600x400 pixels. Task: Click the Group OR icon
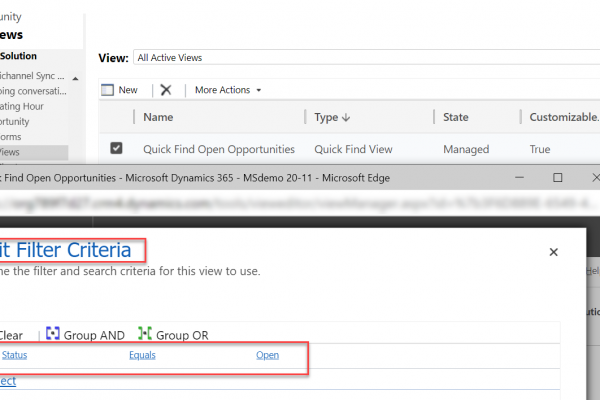point(145,333)
